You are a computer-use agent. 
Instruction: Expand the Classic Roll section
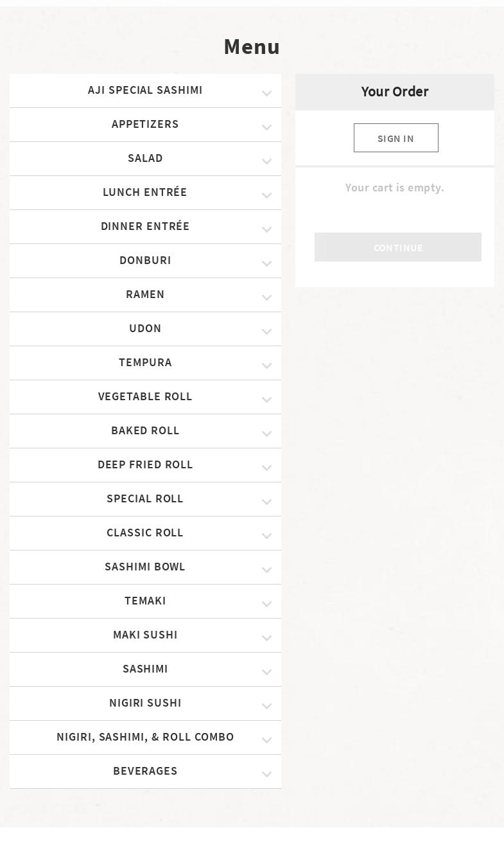[x=145, y=533]
